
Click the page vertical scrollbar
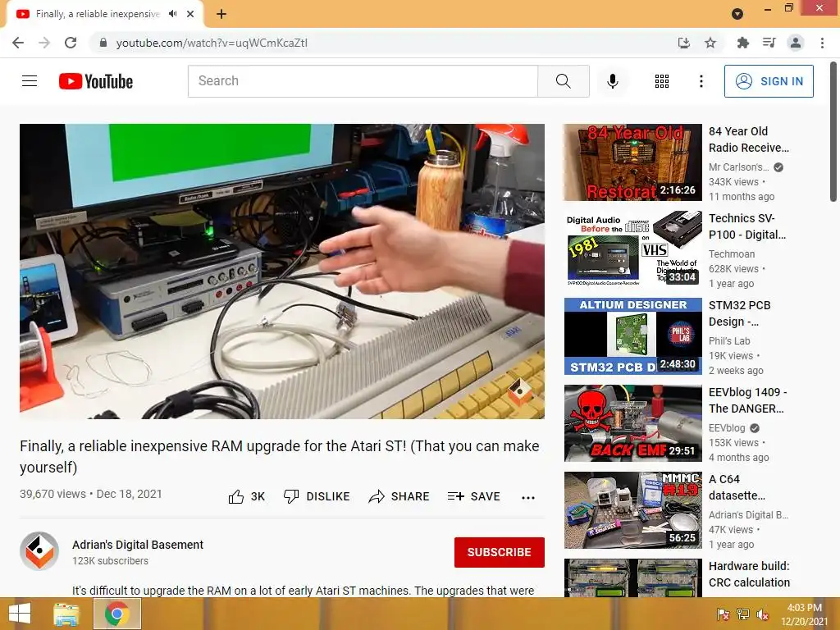(833, 132)
